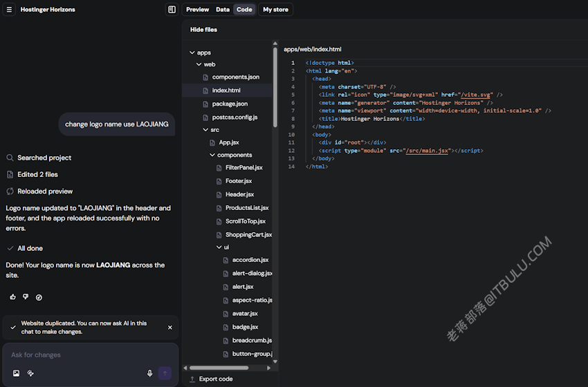Open postcss.config.js file
The height and width of the screenshot is (387, 588).
tap(235, 117)
